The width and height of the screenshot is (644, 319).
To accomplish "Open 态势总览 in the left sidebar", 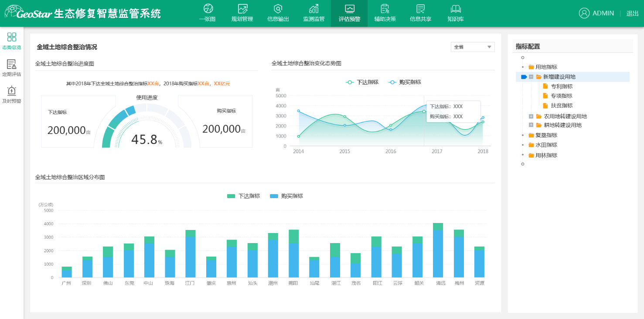I will [12, 41].
